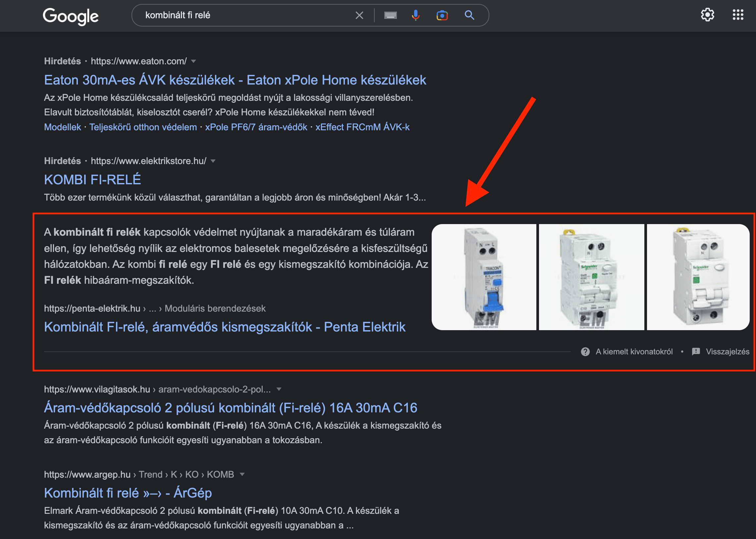
Task: Open the Kombinált fi relé ÁrGép result
Action: tap(128, 493)
